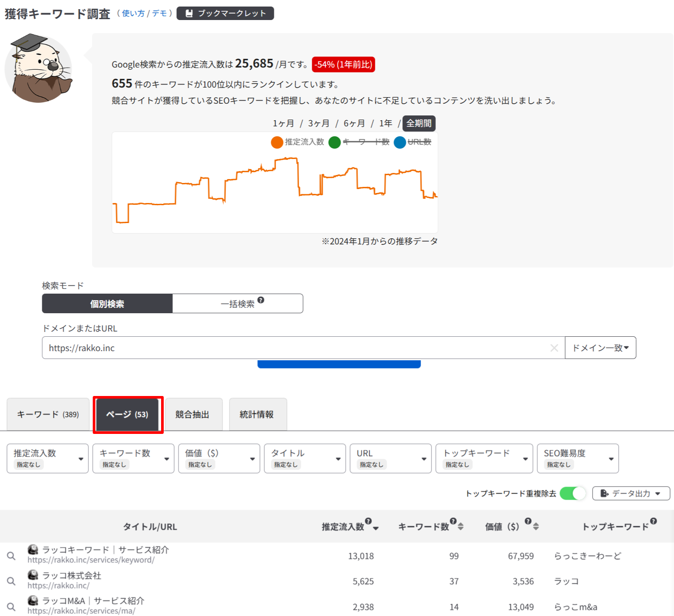The width and height of the screenshot is (674, 616).
Task: Open データ出力 export dropdown
Action: pos(630,493)
